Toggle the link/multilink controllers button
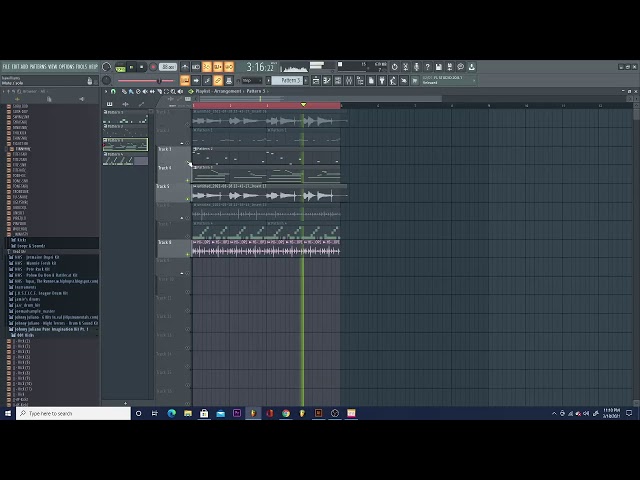This screenshot has width=640, height=480. pos(218,80)
